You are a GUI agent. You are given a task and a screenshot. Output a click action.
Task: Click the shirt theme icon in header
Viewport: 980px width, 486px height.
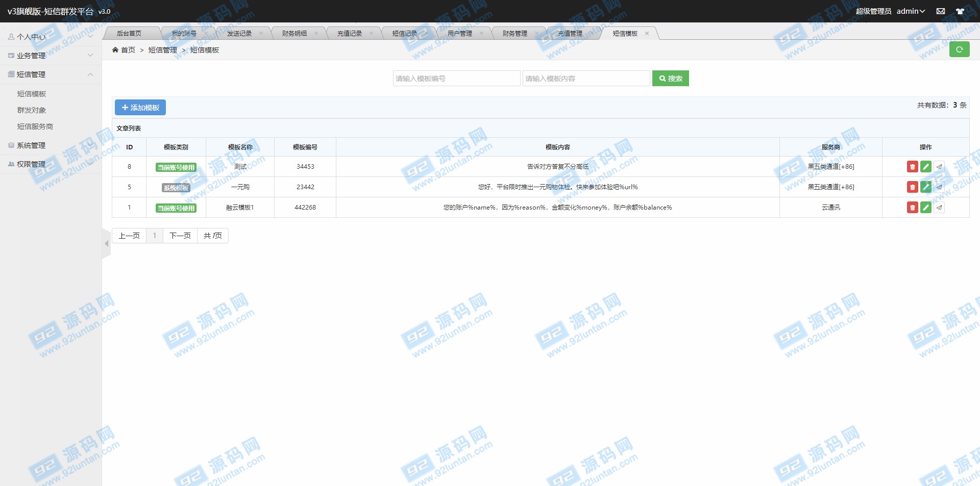[960, 11]
